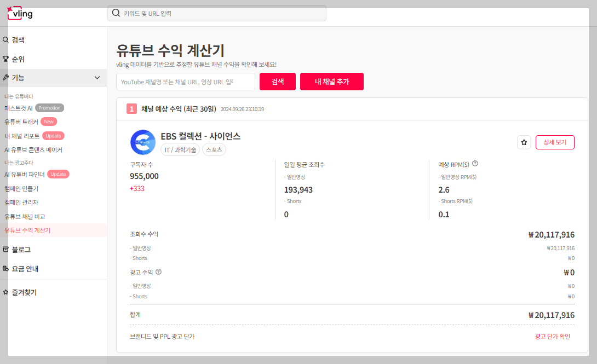Click the Promotion badge next to 패스트컷 AI
This screenshot has width=597, height=364.
(x=49, y=108)
